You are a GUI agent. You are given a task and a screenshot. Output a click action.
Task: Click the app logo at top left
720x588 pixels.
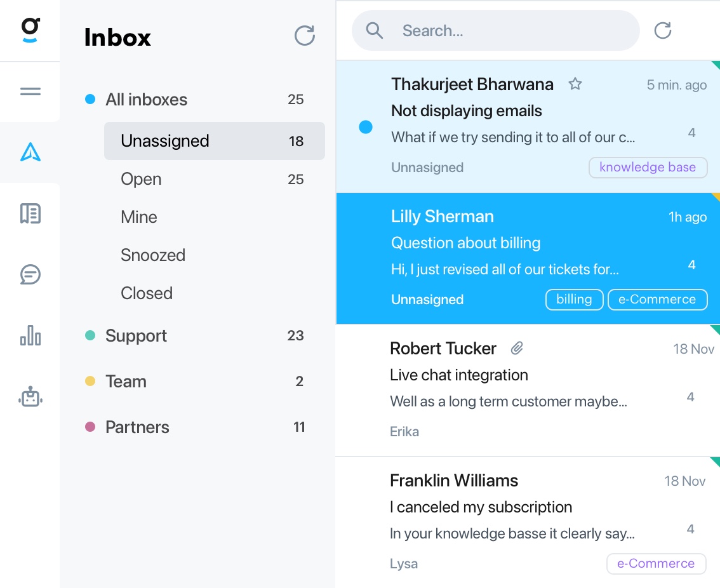pyautogui.click(x=30, y=30)
